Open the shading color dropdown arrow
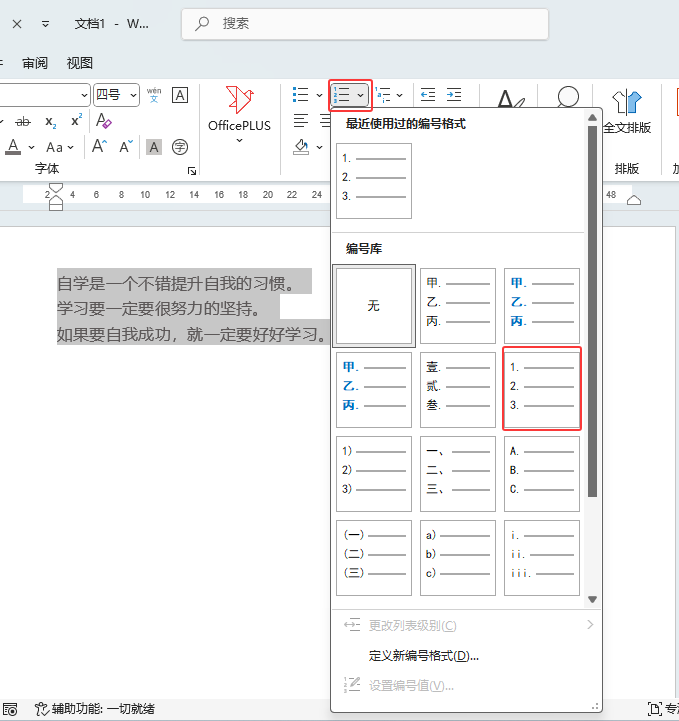This screenshot has height=721, width=679. click(320, 147)
